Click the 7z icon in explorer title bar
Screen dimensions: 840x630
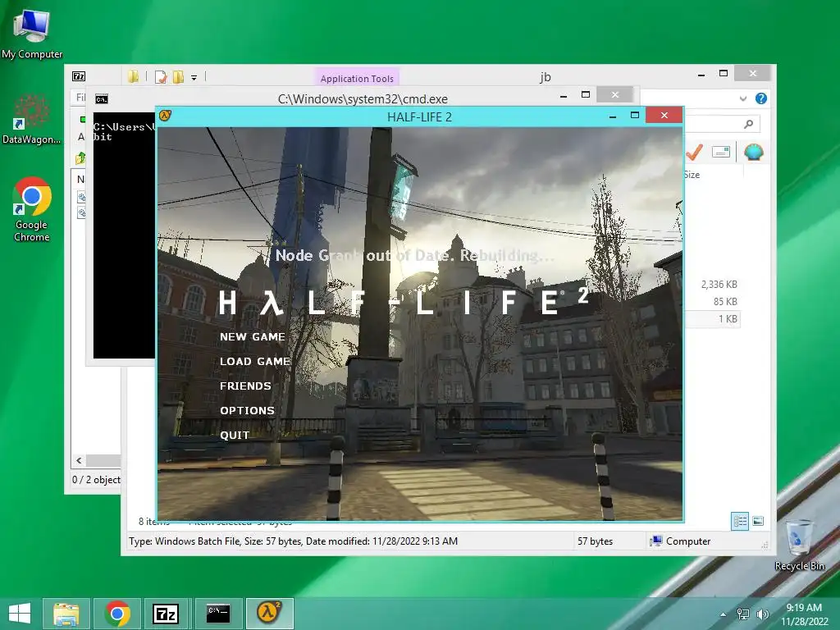[x=79, y=76]
